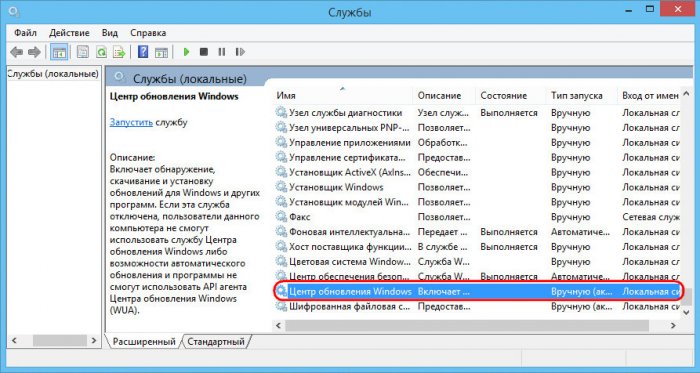
Task: Open the Вид menu
Action: pyautogui.click(x=110, y=33)
